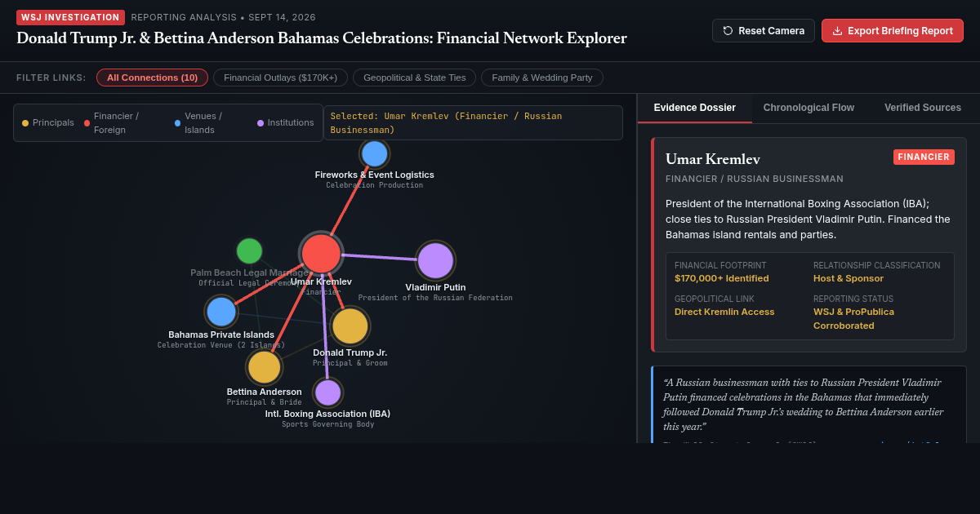Click the Kremlev–Fireworks connection line
The image size is (980, 514).
[x=350, y=200]
